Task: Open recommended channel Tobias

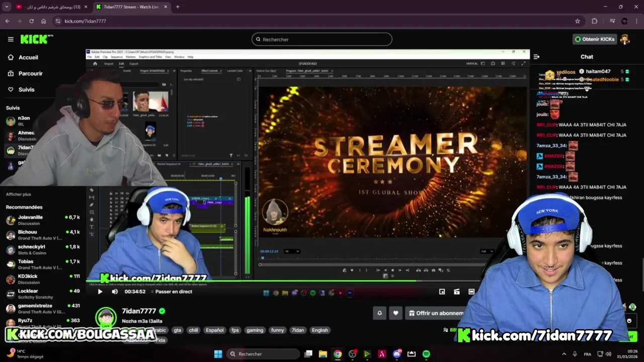Action: (43, 264)
